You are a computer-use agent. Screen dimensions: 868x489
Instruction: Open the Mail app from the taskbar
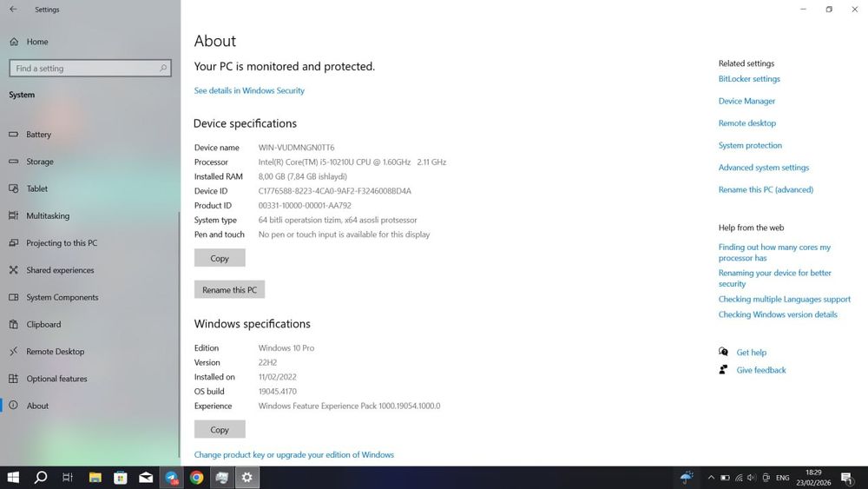click(x=146, y=478)
